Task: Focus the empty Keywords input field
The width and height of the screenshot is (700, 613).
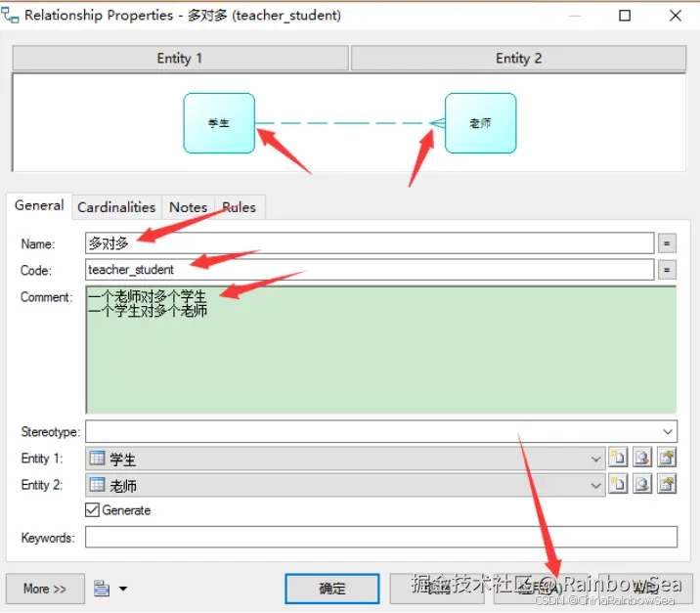Action: click(x=381, y=537)
